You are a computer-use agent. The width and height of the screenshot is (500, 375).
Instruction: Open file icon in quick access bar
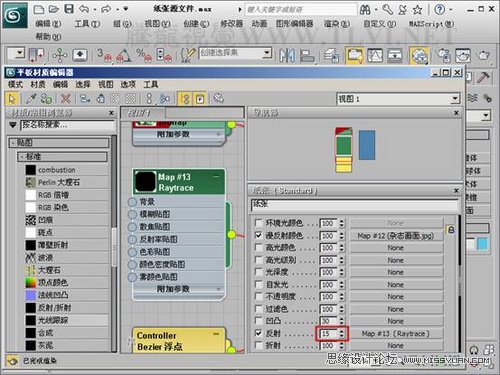[x=54, y=9]
